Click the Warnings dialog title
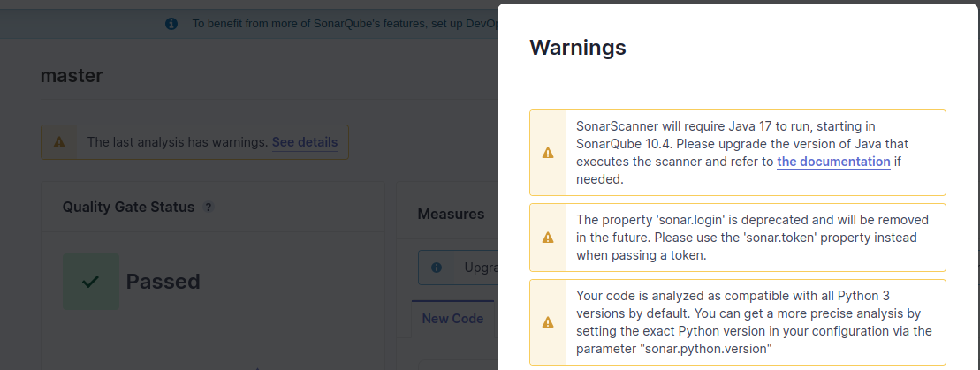Image resolution: width=980 pixels, height=370 pixels. pyautogui.click(x=578, y=48)
